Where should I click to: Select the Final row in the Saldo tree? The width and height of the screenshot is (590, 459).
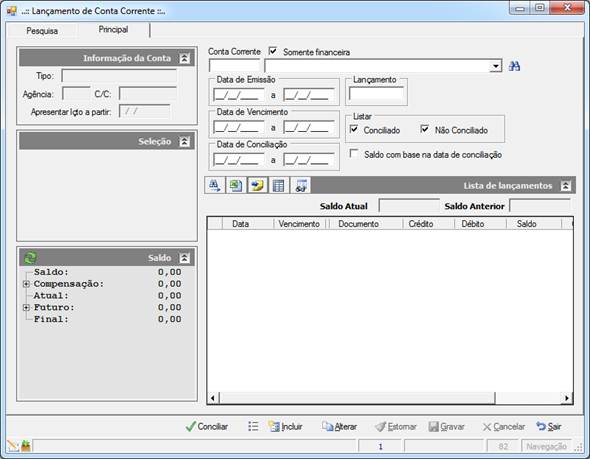click(107, 319)
